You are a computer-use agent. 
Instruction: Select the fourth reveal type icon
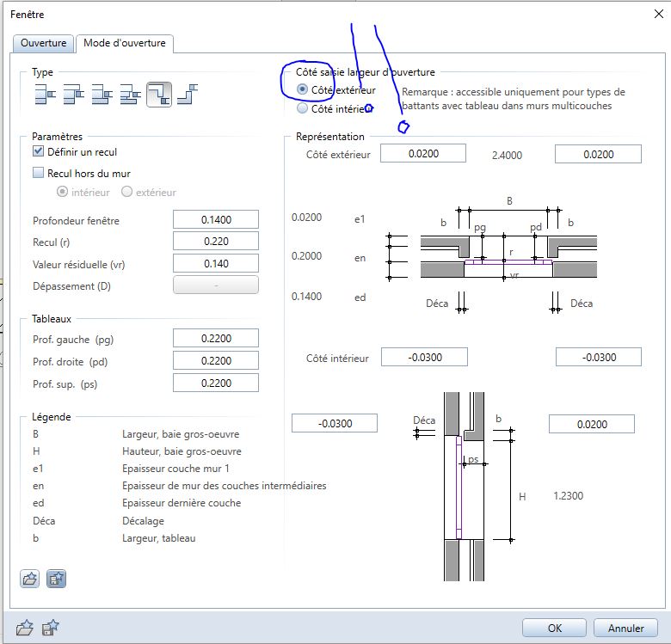tap(130, 94)
